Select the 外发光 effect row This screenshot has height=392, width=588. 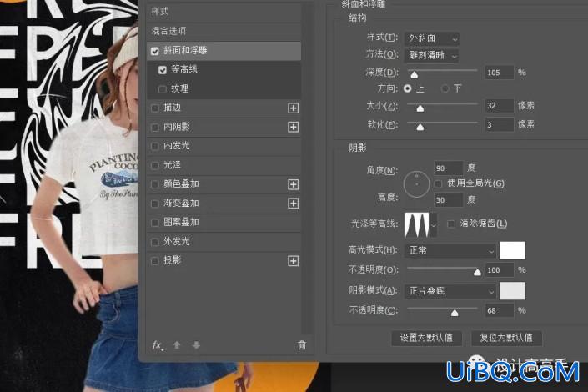(x=224, y=242)
